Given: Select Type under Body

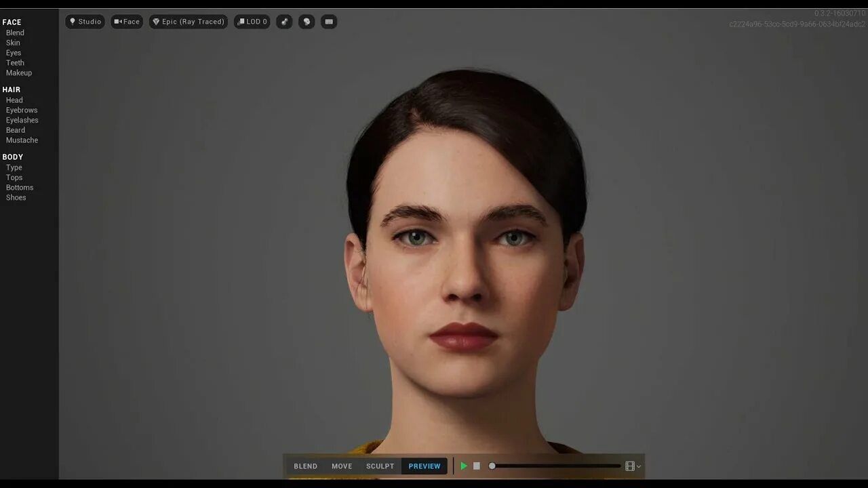Looking at the screenshot, I should pyautogui.click(x=14, y=167).
